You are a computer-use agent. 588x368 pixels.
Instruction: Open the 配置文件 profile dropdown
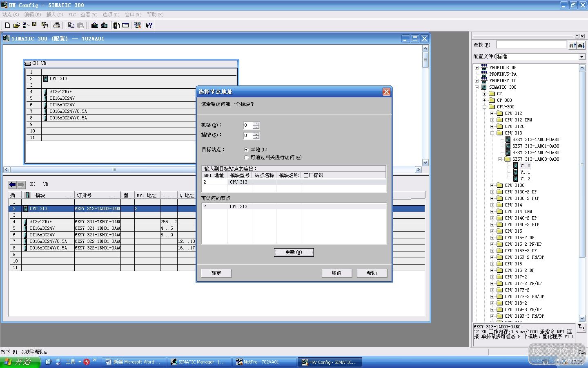(581, 57)
